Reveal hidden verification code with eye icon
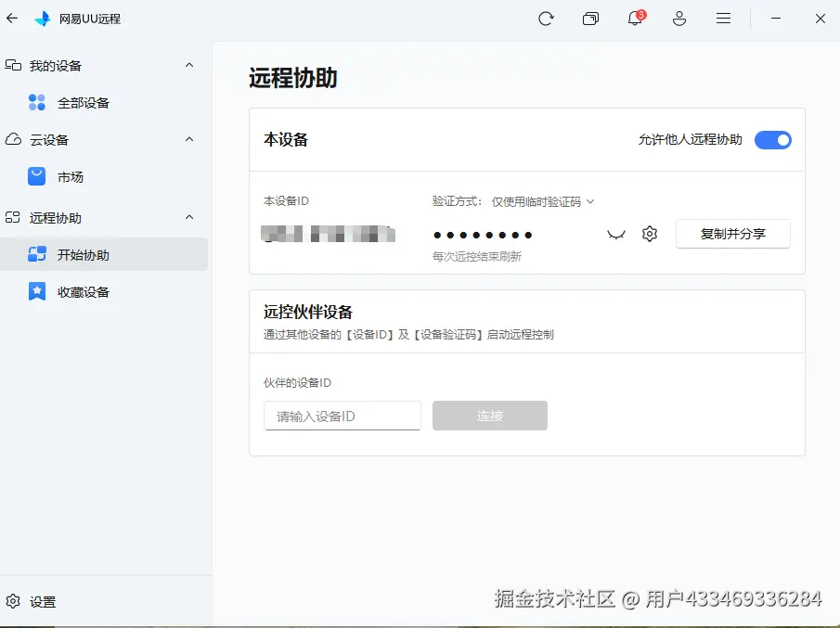 click(616, 235)
